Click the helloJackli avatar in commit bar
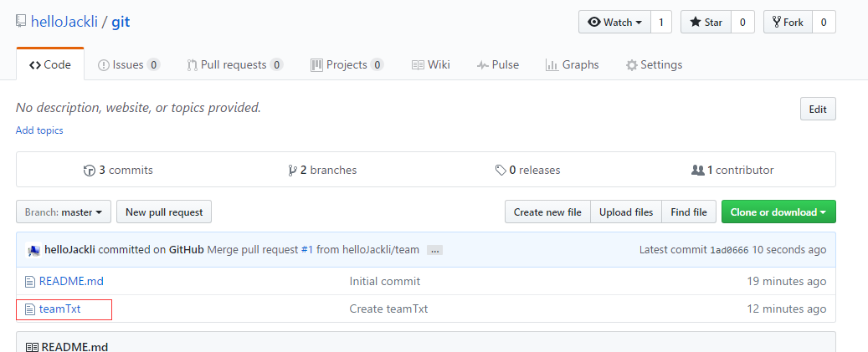This screenshot has height=352, width=868. tap(33, 250)
